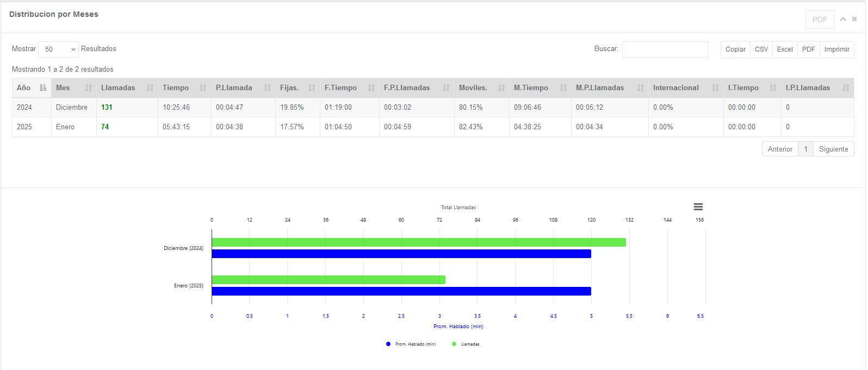Export table as CSV
The height and width of the screenshot is (370, 868).
pyautogui.click(x=761, y=49)
